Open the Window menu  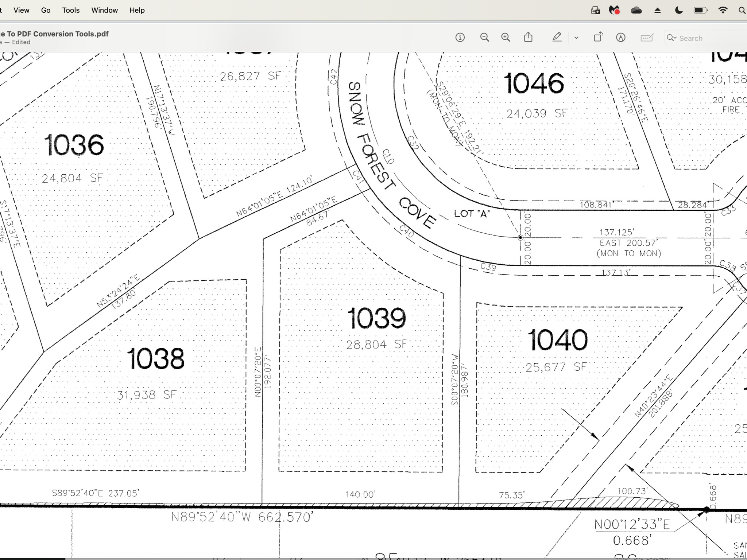(104, 10)
